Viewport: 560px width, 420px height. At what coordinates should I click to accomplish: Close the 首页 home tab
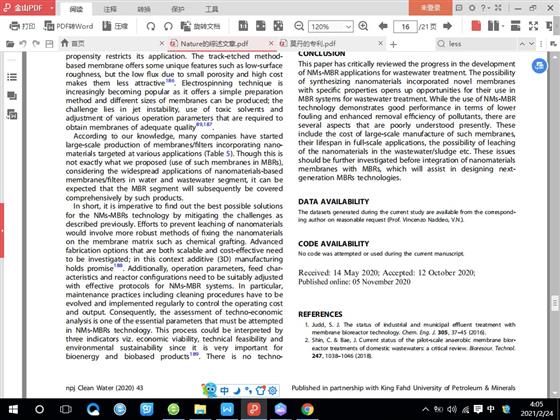(x=162, y=44)
